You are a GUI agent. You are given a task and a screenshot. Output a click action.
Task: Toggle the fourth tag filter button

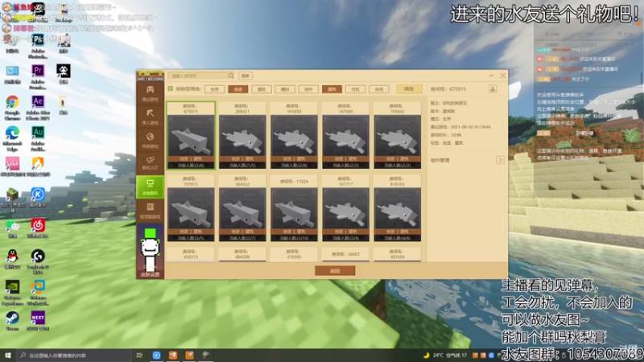[x=285, y=89]
